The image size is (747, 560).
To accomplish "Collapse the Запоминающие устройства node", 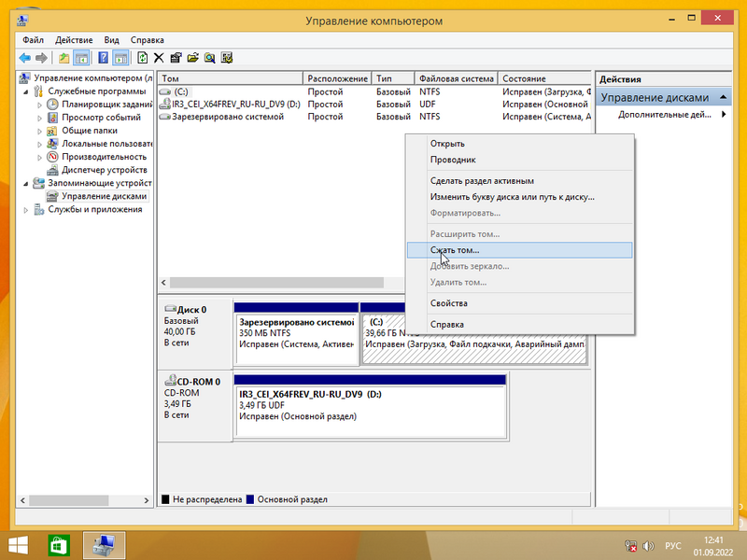I will [x=26, y=183].
